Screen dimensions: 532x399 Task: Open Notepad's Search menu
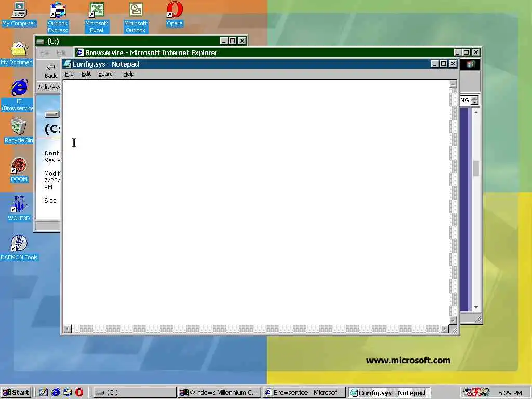coord(107,74)
